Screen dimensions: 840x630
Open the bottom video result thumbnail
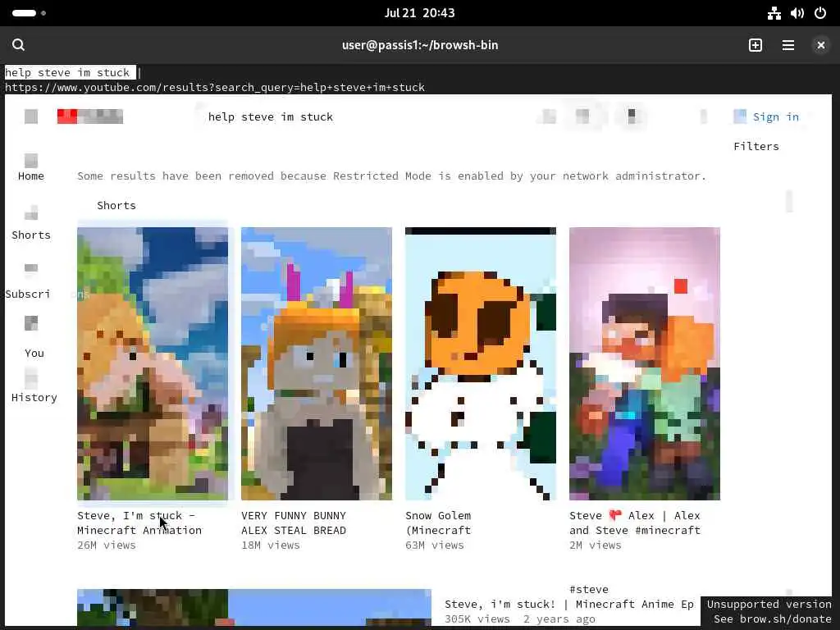tap(254, 608)
